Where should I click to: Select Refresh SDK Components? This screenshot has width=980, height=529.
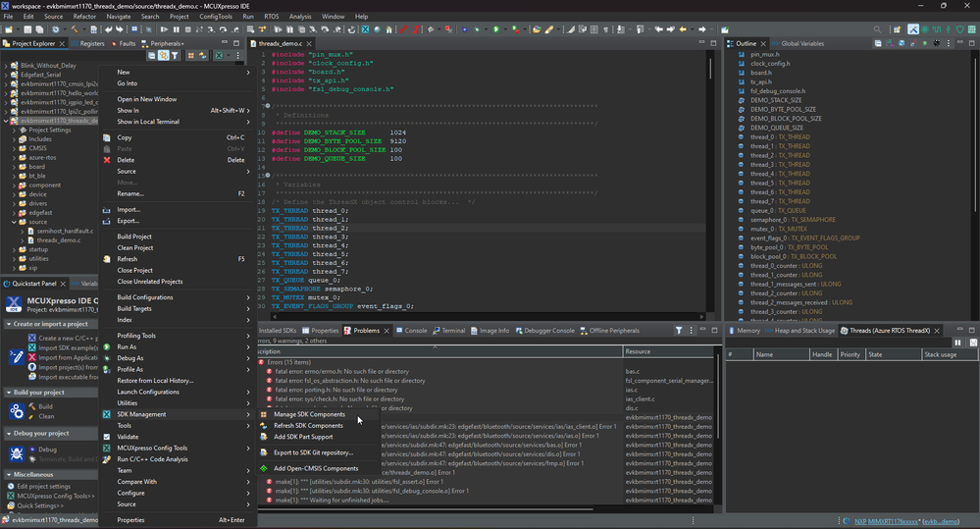click(x=308, y=426)
